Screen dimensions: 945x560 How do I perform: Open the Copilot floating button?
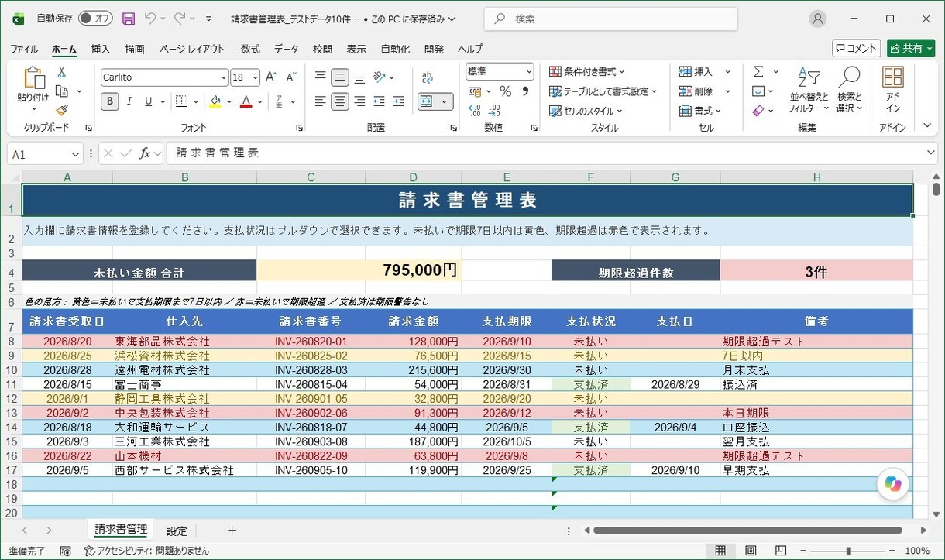pyautogui.click(x=892, y=484)
